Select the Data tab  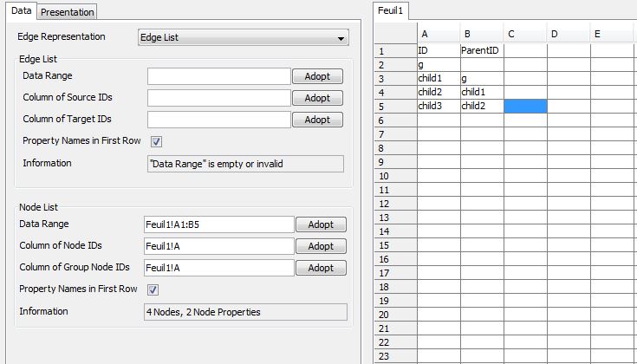point(22,10)
